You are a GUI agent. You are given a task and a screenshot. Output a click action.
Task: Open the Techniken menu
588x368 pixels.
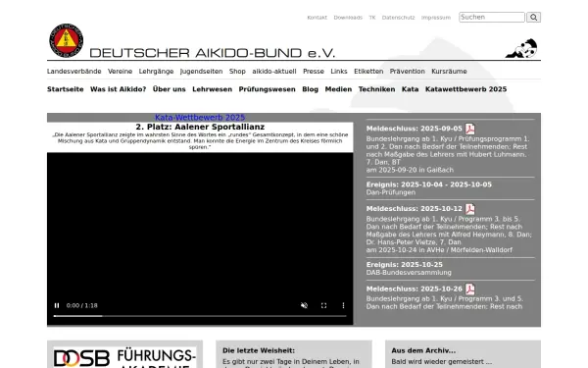click(x=376, y=89)
